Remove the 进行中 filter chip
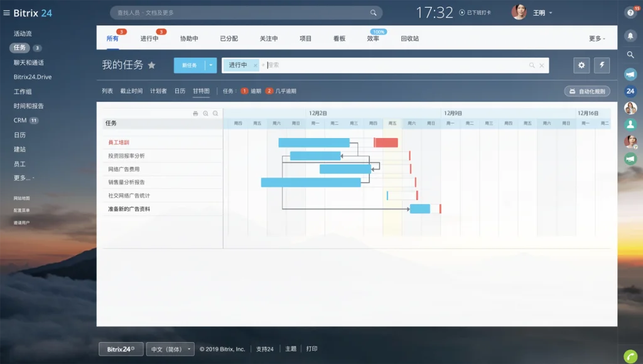643x364 pixels. pyautogui.click(x=255, y=65)
